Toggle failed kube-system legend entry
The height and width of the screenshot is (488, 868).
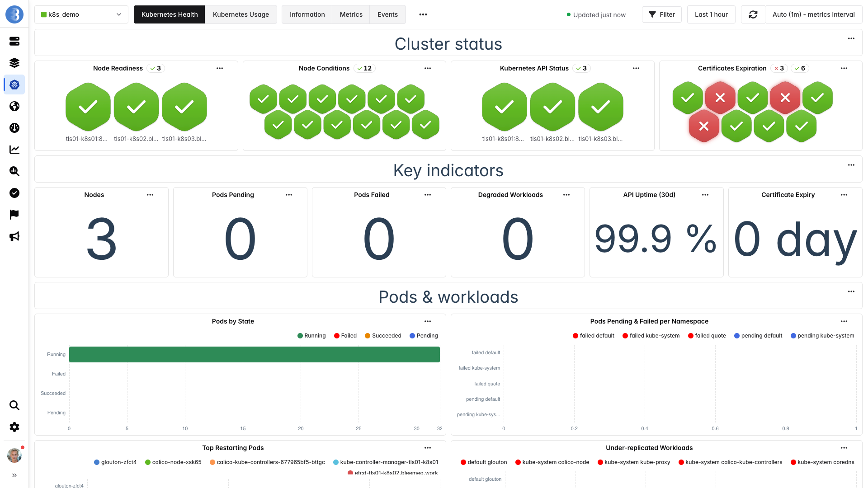coord(651,336)
